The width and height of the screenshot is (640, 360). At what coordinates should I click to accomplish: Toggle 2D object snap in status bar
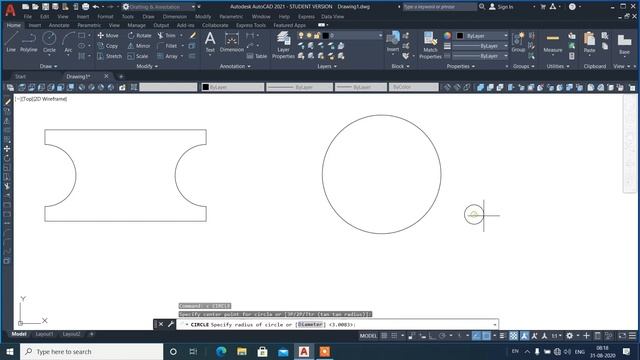click(x=486, y=336)
